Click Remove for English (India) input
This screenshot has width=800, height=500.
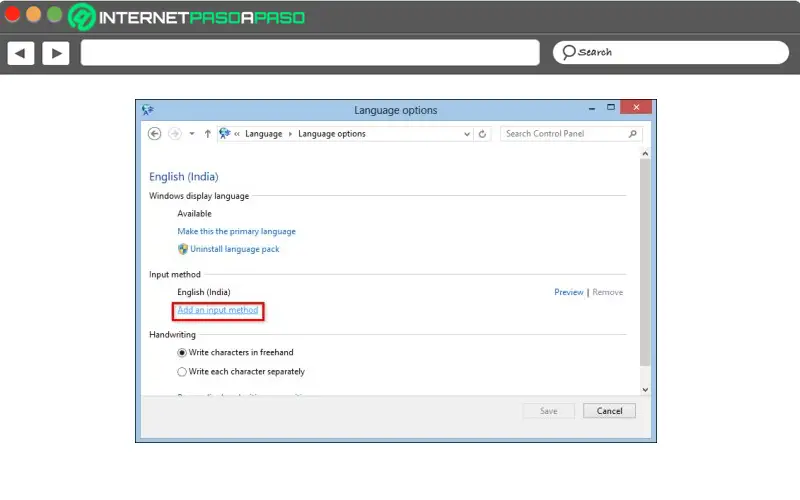[x=608, y=292]
